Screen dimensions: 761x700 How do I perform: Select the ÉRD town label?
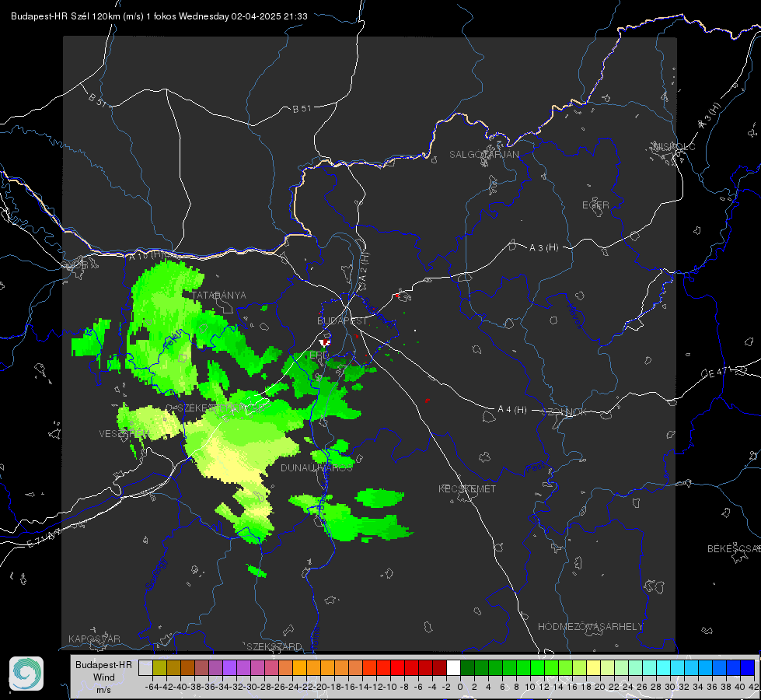tap(319, 355)
